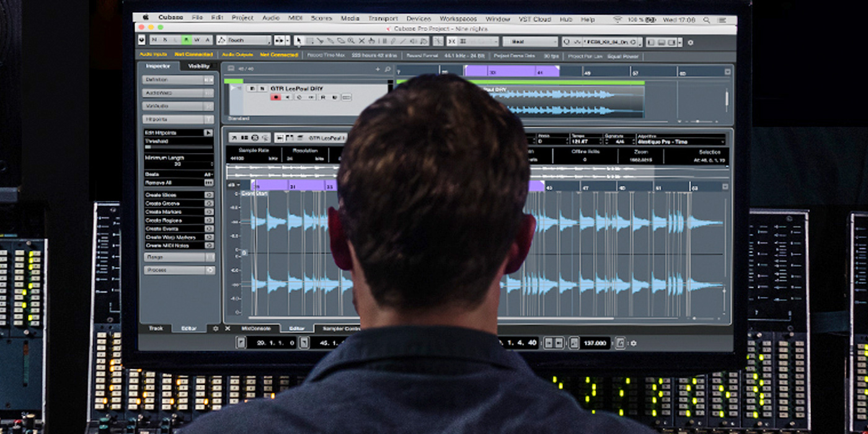Select the Object Selection arrow tool
Image resolution: width=868 pixels, height=434 pixels.
298,40
